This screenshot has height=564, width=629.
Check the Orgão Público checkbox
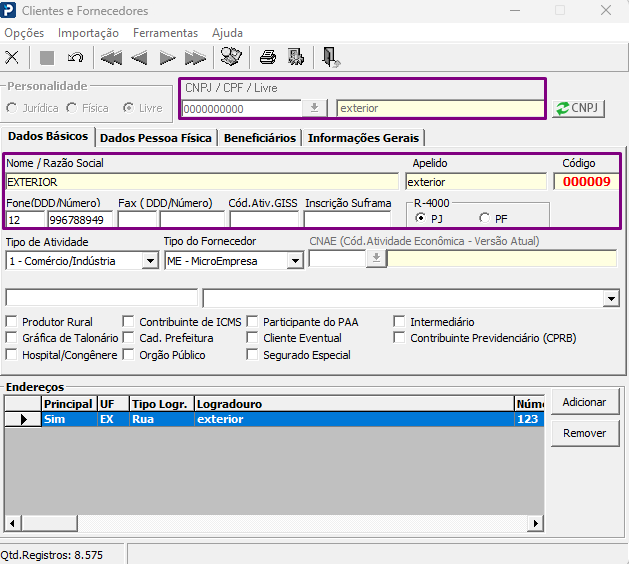[x=128, y=355]
